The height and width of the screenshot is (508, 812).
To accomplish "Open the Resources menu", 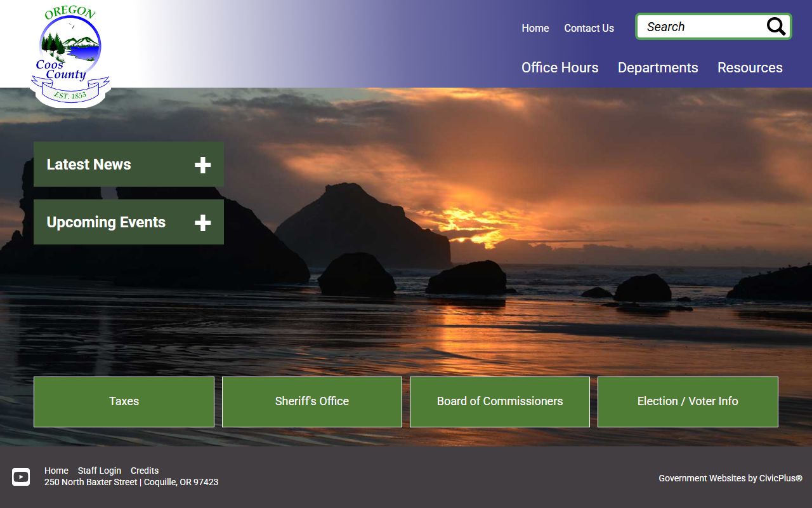I will coord(750,68).
